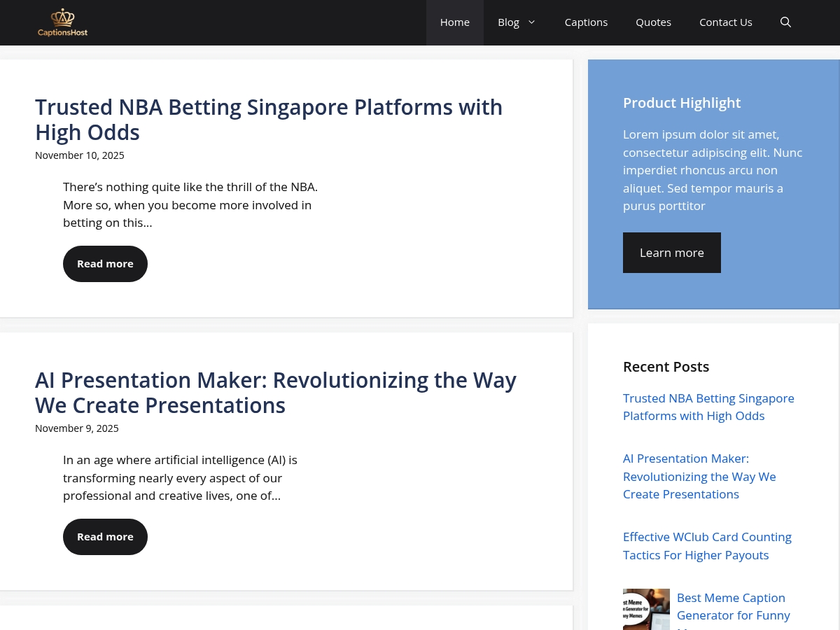Screen dimensions: 840x630
Task: Open the Captions menu item
Action: [x=586, y=22]
